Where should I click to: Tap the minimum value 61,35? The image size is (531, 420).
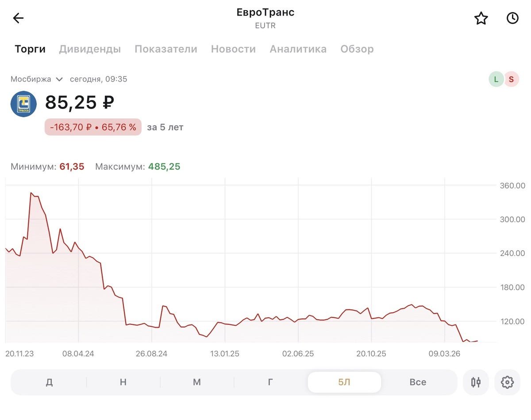pos(72,167)
